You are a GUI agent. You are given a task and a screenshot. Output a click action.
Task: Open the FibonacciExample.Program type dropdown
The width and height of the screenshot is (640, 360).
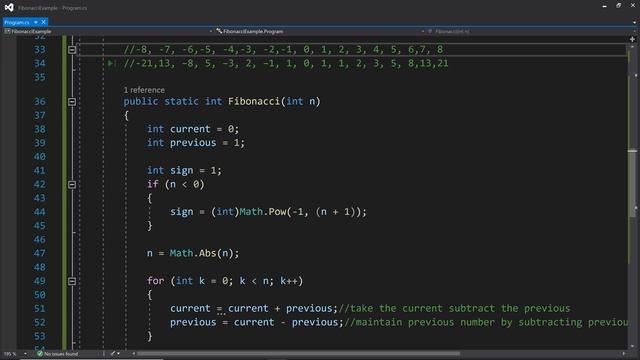[320, 31]
